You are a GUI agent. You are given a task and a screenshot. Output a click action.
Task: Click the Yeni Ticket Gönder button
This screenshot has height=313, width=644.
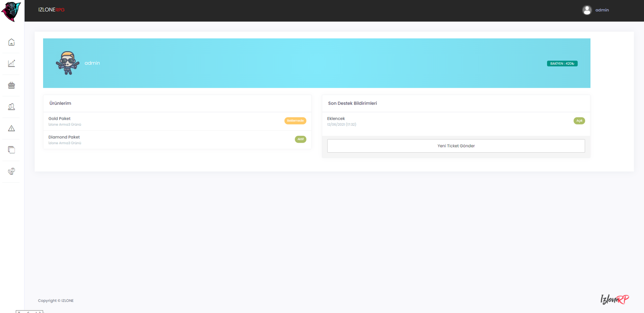point(456,146)
